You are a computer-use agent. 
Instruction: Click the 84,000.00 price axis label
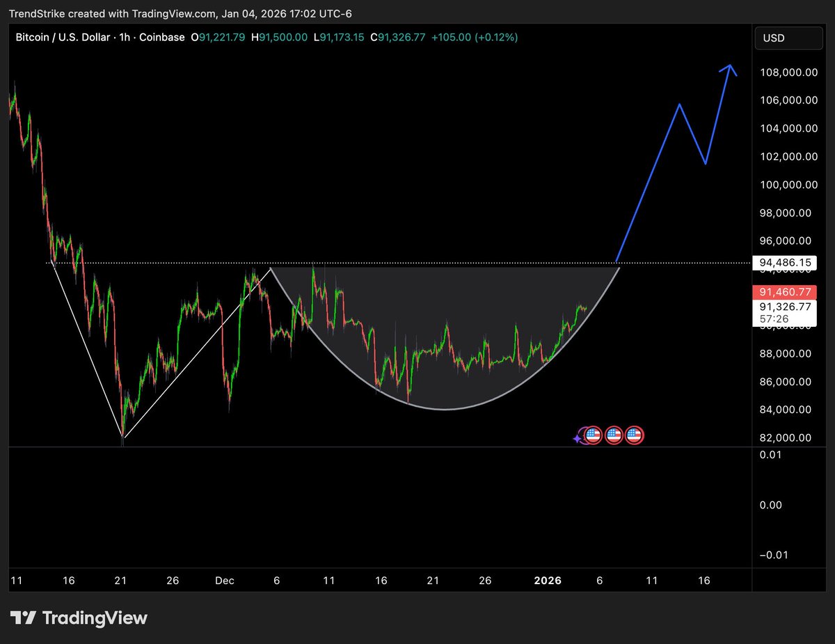pyautogui.click(x=786, y=410)
